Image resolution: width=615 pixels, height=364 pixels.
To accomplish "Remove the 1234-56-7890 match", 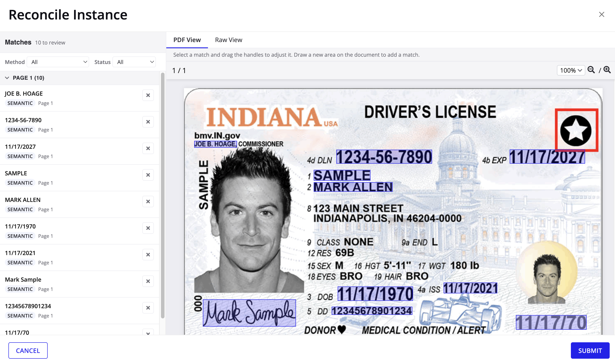I will (148, 122).
